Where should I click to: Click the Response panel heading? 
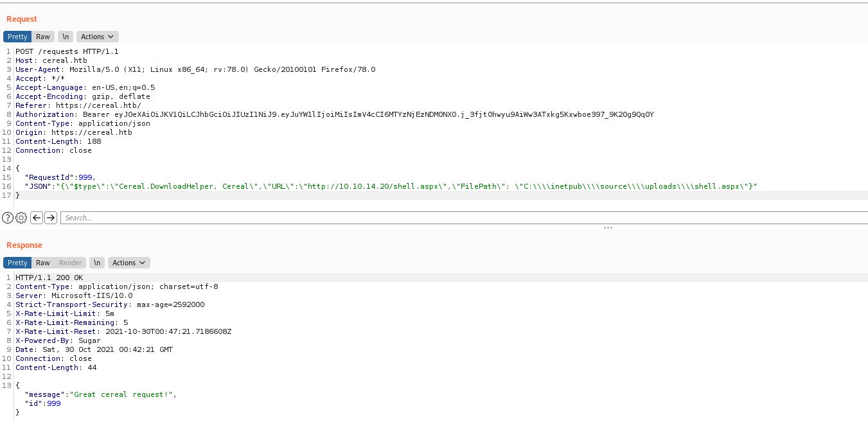(x=24, y=245)
